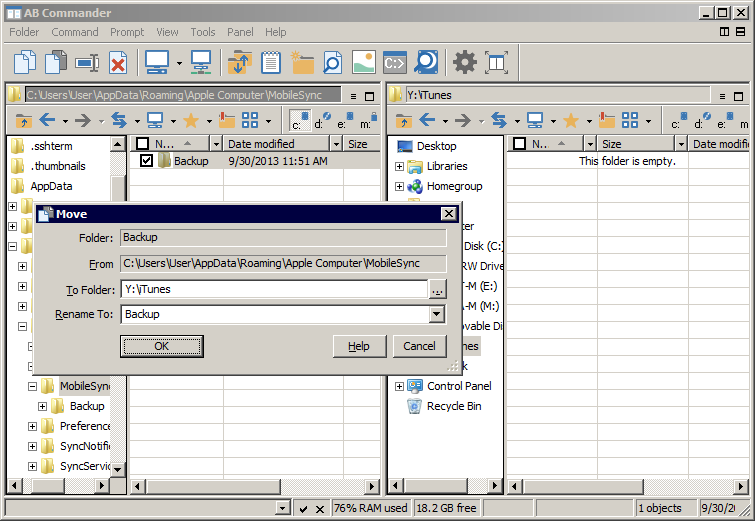This screenshot has width=755, height=521.
Task: Expand the Libraries tree node
Action: click(x=399, y=167)
